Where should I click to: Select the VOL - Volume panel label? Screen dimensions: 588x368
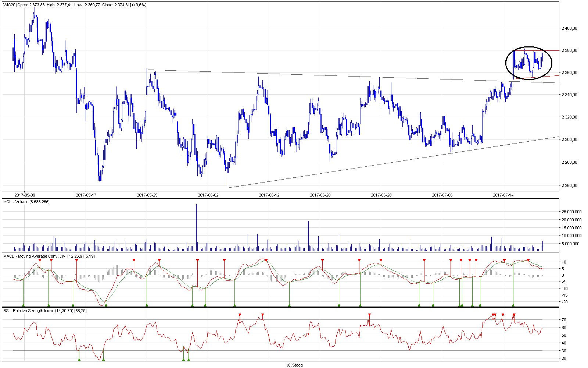26,202
